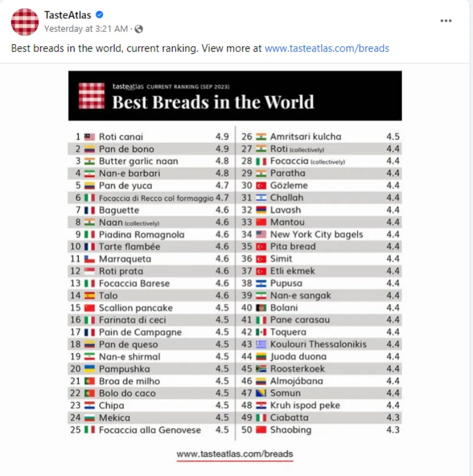The height and width of the screenshot is (476, 473).
Task: Click the public audience globe icon
Action: 138,28
